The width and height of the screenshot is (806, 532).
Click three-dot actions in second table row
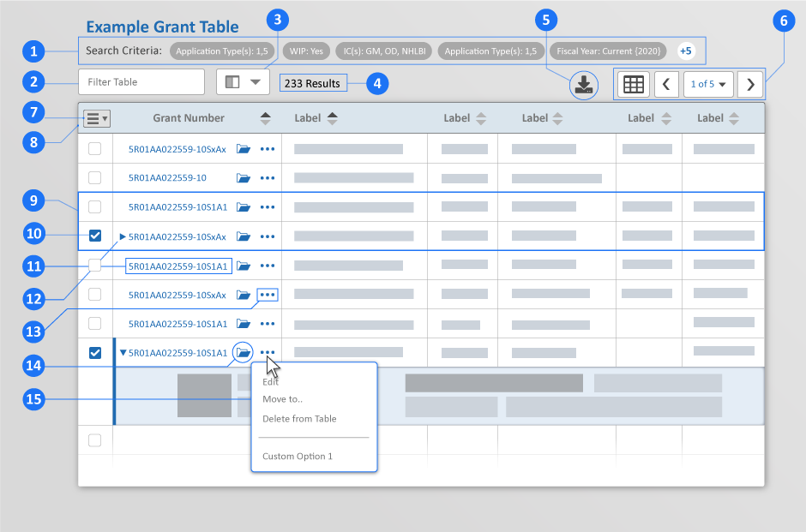[x=268, y=178]
